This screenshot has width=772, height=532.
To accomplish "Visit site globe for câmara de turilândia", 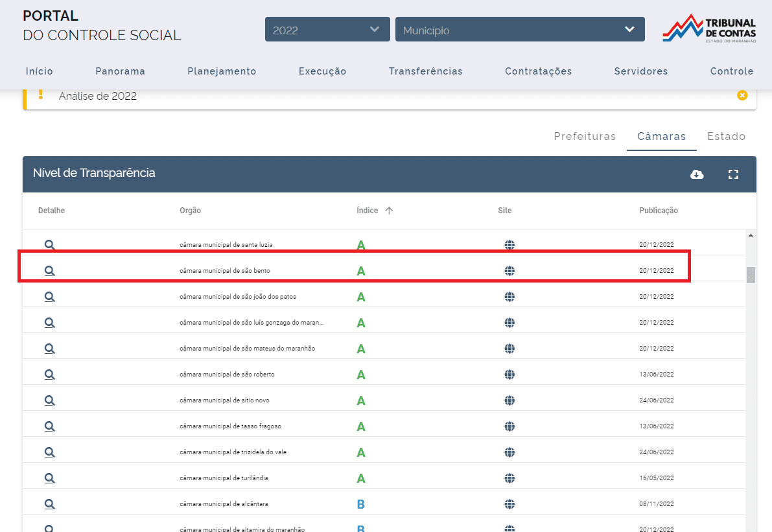I will tap(509, 478).
